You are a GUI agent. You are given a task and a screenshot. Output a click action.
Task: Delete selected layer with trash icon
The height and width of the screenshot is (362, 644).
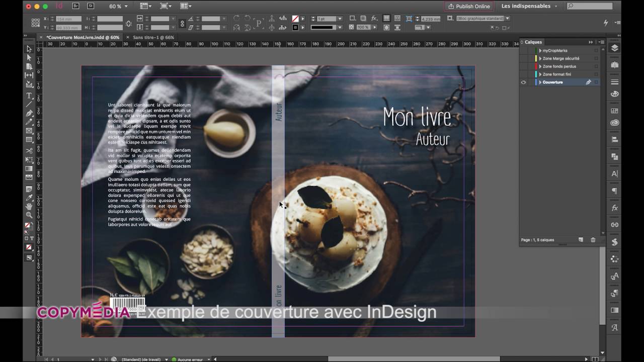pos(593,240)
